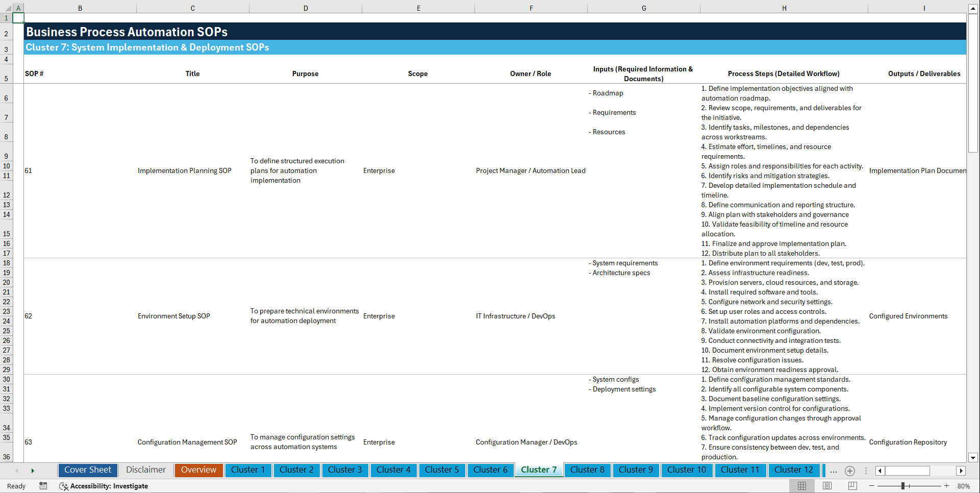Image resolution: width=980 pixels, height=493 pixels.
Task: Zoom out with the minus button
Action: [x=871, y=486]
